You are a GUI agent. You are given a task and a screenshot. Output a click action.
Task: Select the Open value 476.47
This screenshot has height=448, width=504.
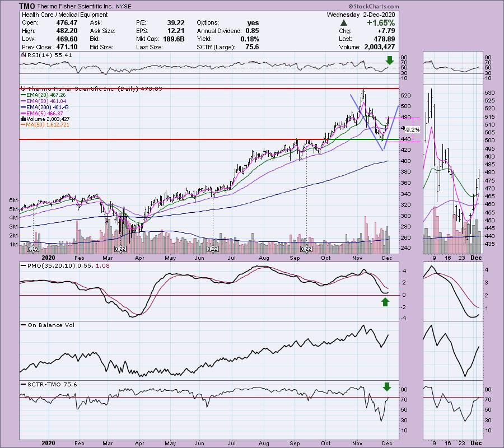pyautogui.click(x=67, y=23)
